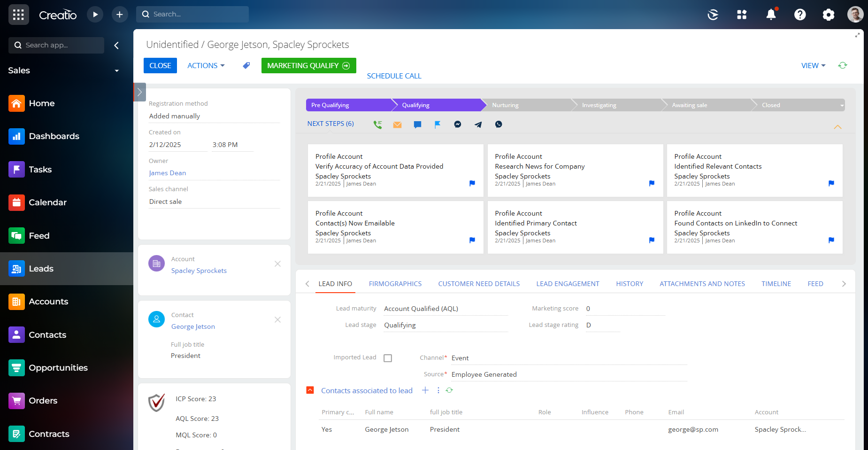Open the Lead Engagement tab
Image resolution: width=868 pixels, height=450 pixels.
tap(568, 284)
